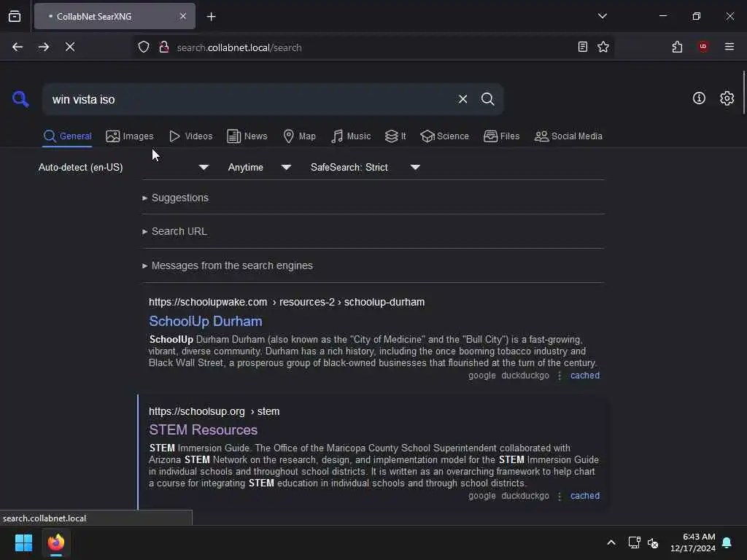Screen dimensions: 747x560
Task: Submit search with magnifier button
Action: coord(487,99)
